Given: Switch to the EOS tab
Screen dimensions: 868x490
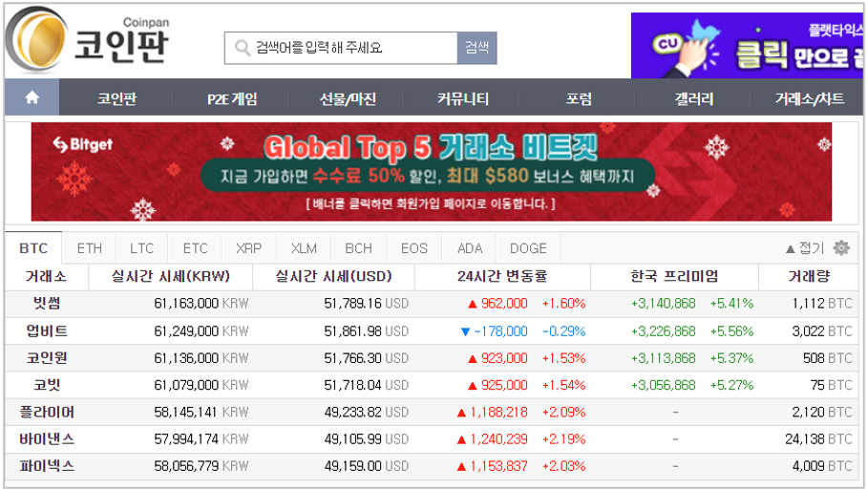Looking at the screenshot, I should click(414, 248).
